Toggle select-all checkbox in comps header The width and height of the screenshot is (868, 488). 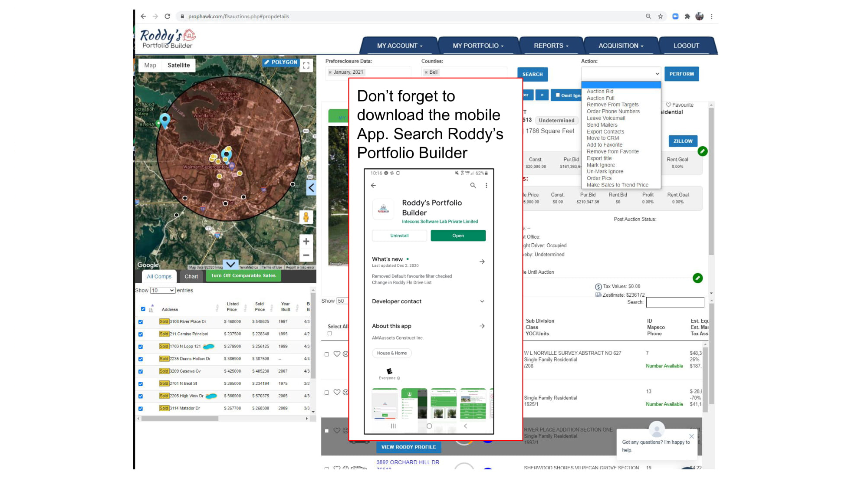(143, 309)
